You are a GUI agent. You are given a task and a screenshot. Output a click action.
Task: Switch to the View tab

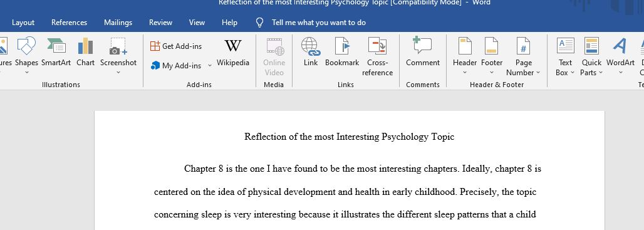(197, 23)
